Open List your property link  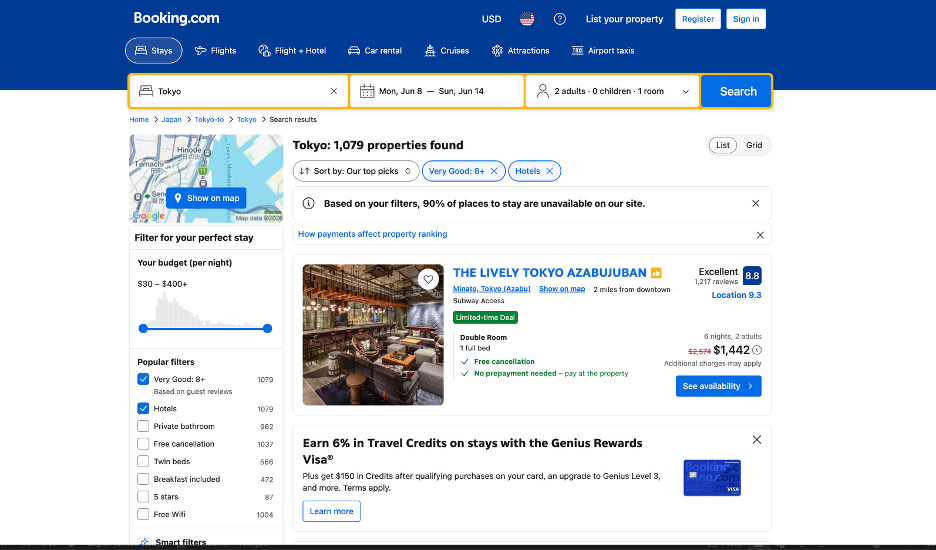click(624, 19)
